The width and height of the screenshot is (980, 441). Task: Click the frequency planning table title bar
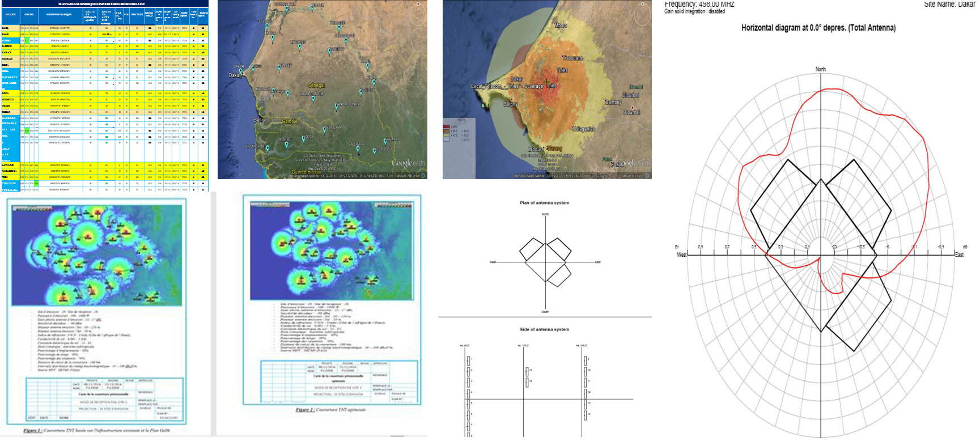pyautogui.click(x=105, y=4)
